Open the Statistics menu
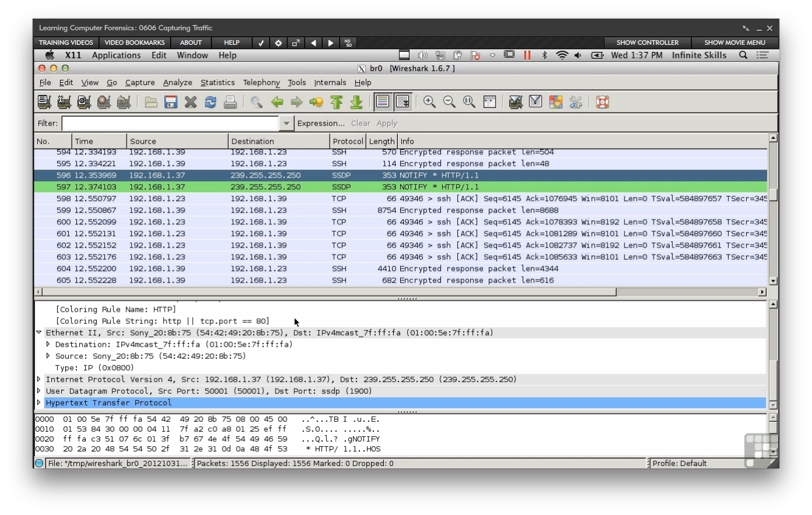 (x=218, y=83)
